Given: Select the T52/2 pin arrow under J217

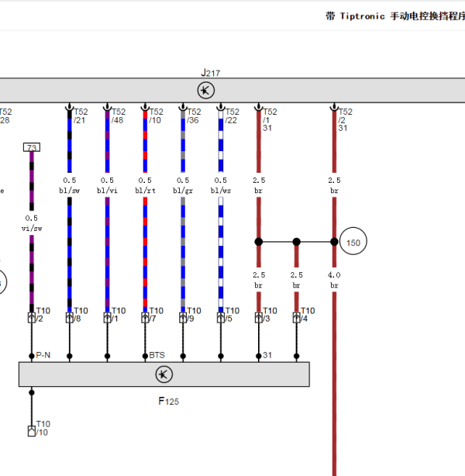Looking at the screenshot, I should 334,109.
